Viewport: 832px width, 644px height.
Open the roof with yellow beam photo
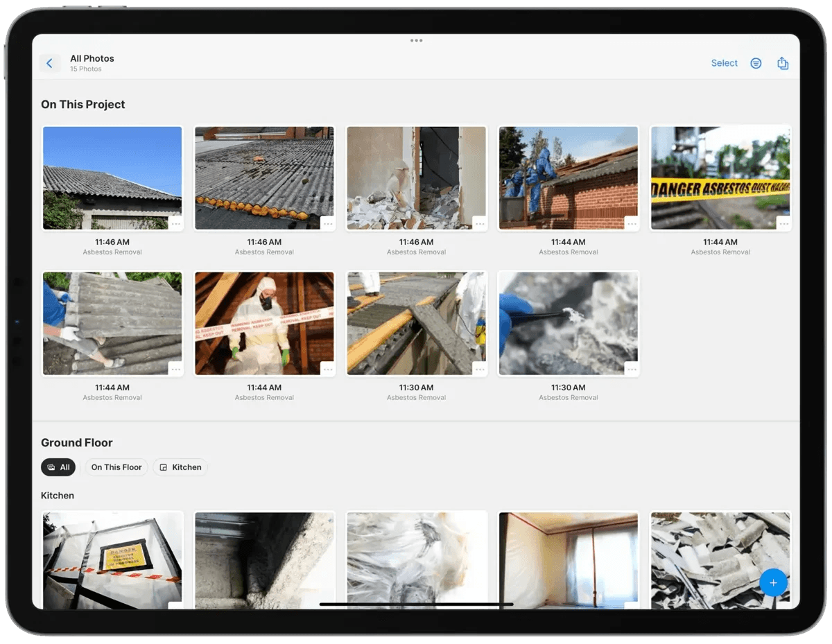click(416, 323)
